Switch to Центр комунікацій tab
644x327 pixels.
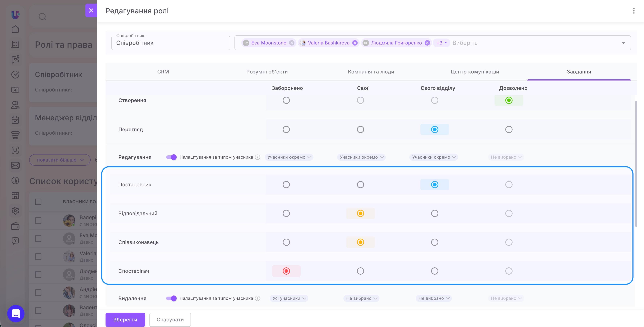[x=475, y=72]
